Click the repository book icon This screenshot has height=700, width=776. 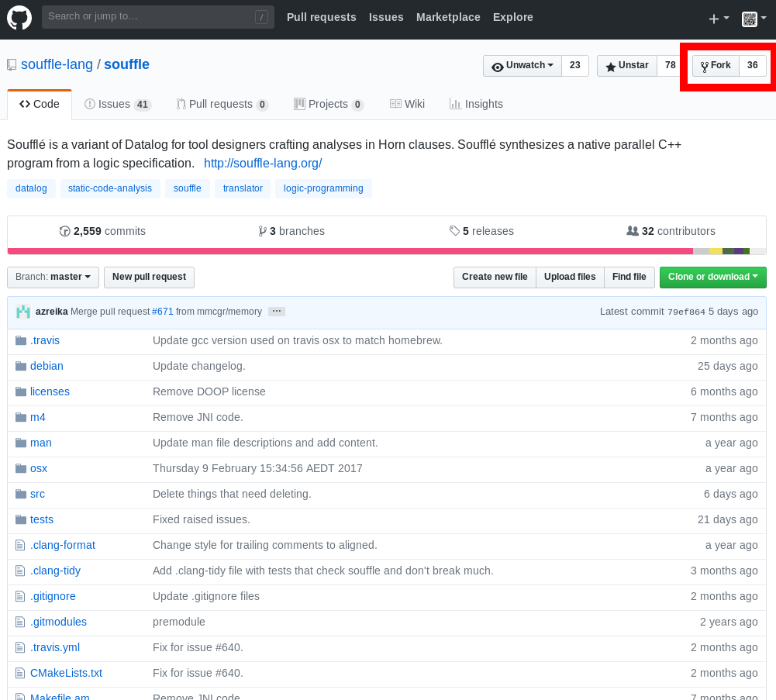(12, 65)
